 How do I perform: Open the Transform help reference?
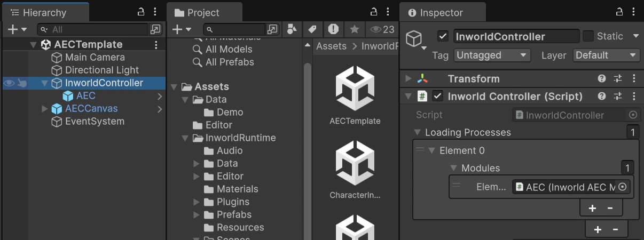pyautogui.click(x=602, y=79)
